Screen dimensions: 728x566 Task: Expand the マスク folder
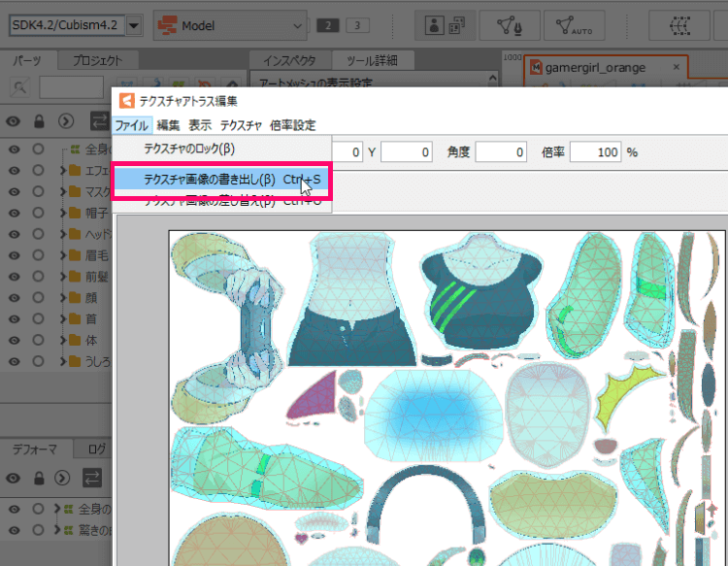tap(63, 191)
